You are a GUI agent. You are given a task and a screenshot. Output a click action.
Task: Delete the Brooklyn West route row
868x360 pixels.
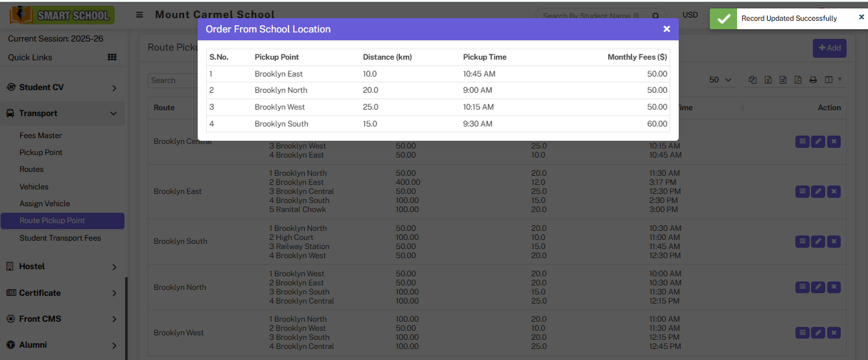[x=834, y=333]
